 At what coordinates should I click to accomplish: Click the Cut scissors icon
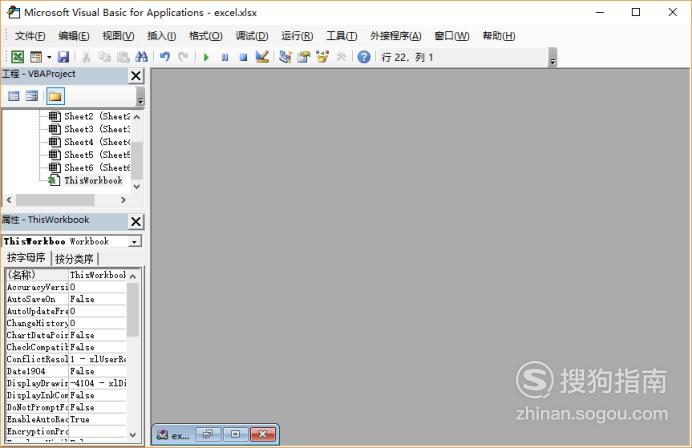pos(86,57)
